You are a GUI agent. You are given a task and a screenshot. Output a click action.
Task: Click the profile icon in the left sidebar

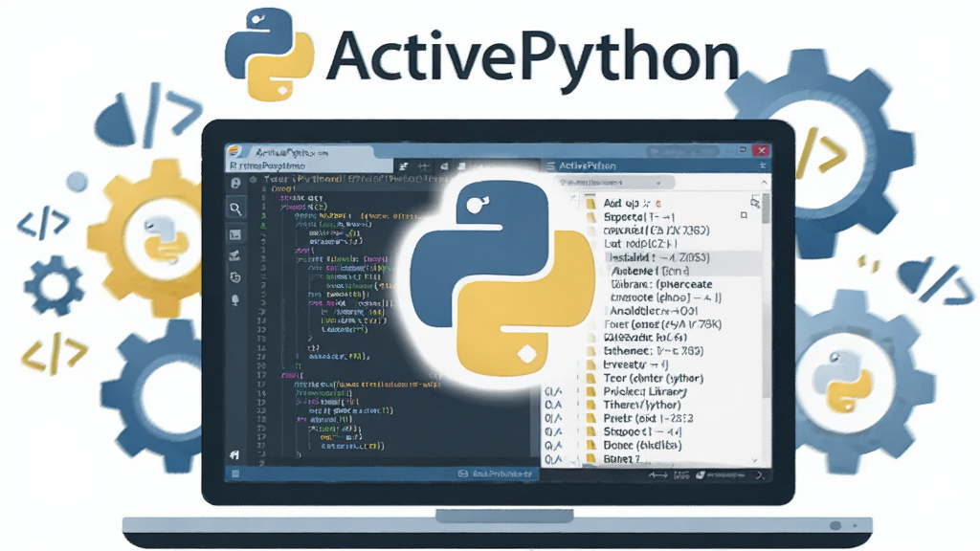[x=235, y=183]
